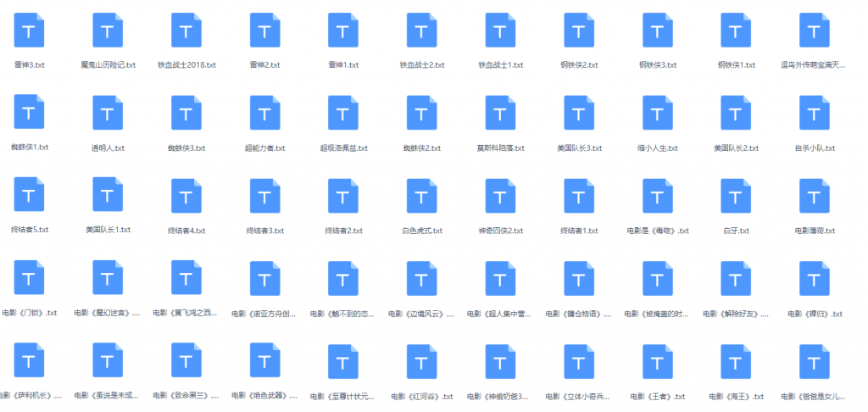
Task: Click the 电影是《毒吻》.txt file name
Action: [x=658, y=231]
